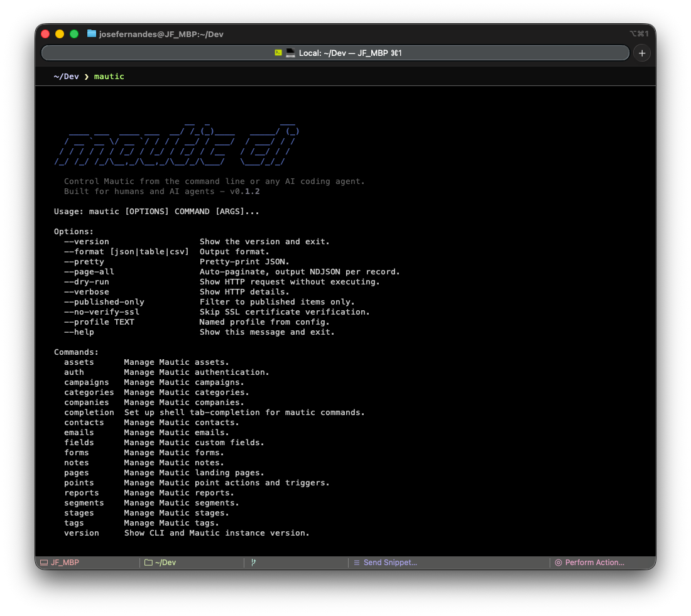
Task: Click the 'notes' command name
Action: tap(76, 463)
